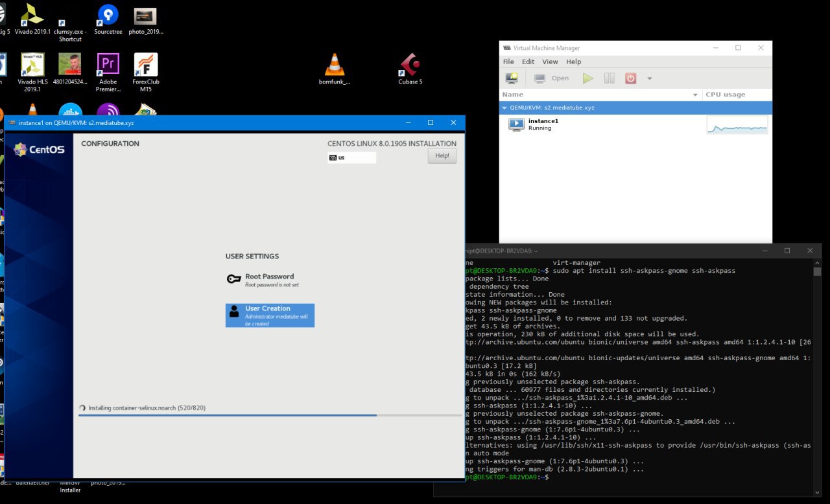Sort by the Name column header
The image size is (830, 504).
[601, 95]
